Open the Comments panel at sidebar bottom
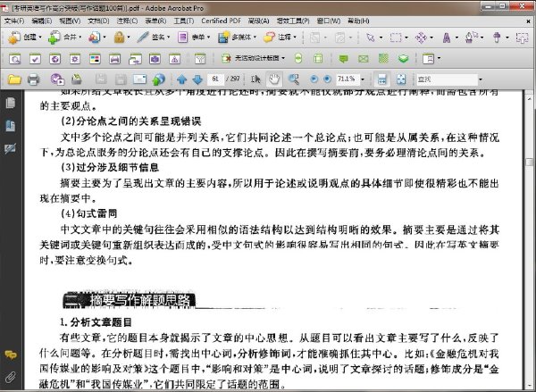 tap(11, 355)
